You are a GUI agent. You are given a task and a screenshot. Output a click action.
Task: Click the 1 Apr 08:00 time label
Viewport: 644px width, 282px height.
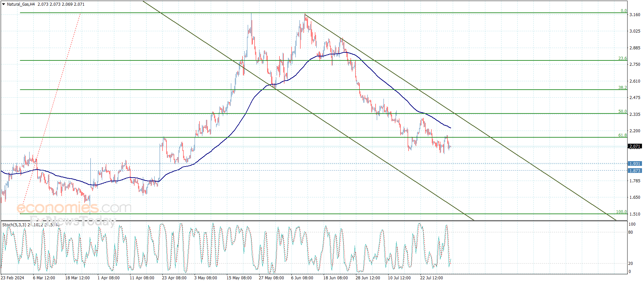coord(109,278)
